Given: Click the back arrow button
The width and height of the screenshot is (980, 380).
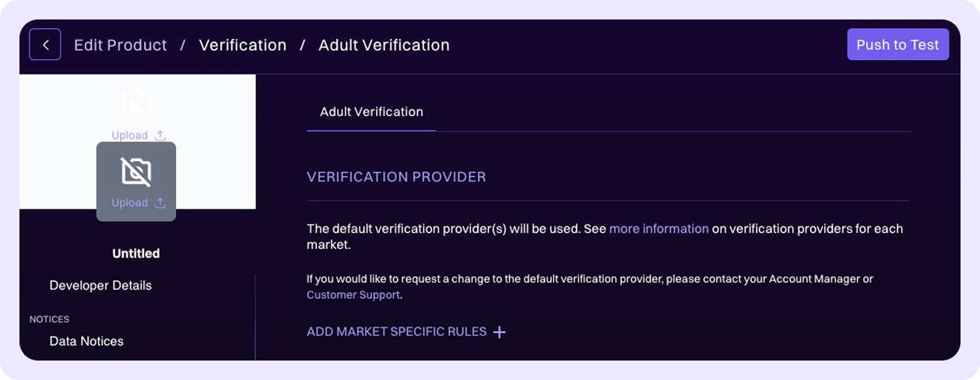Looking at the screenshot, I should point(45,44).
